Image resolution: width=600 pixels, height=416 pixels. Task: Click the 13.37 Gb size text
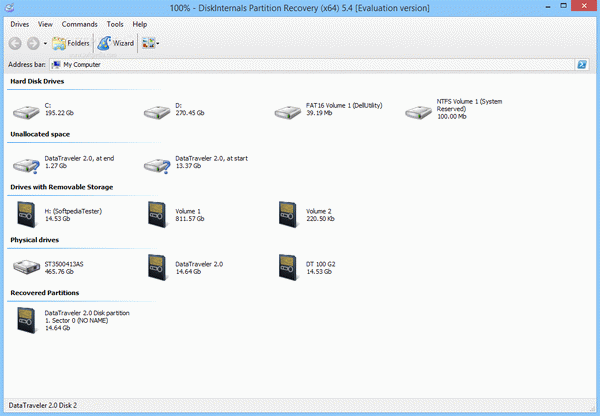[188, 166]
